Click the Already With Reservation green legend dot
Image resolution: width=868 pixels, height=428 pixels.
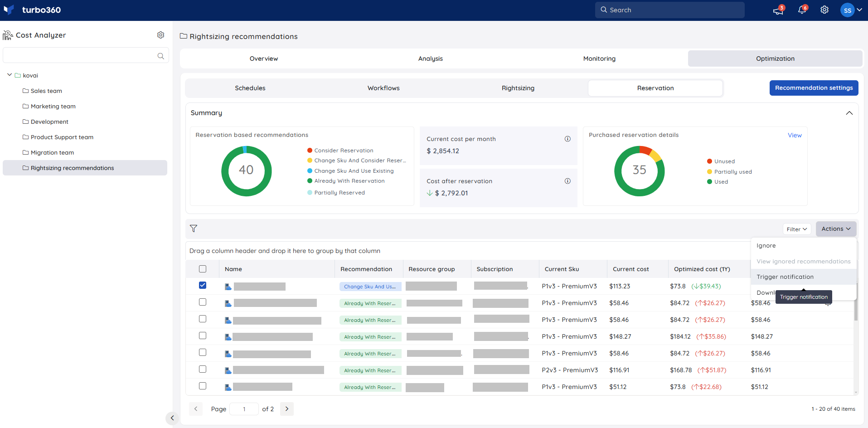[310, 181]
